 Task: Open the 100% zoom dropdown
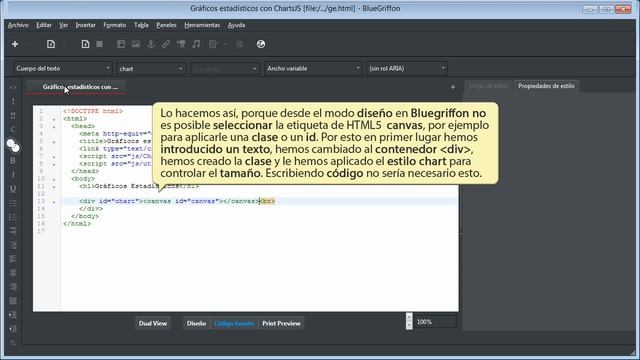click(435, 322)
